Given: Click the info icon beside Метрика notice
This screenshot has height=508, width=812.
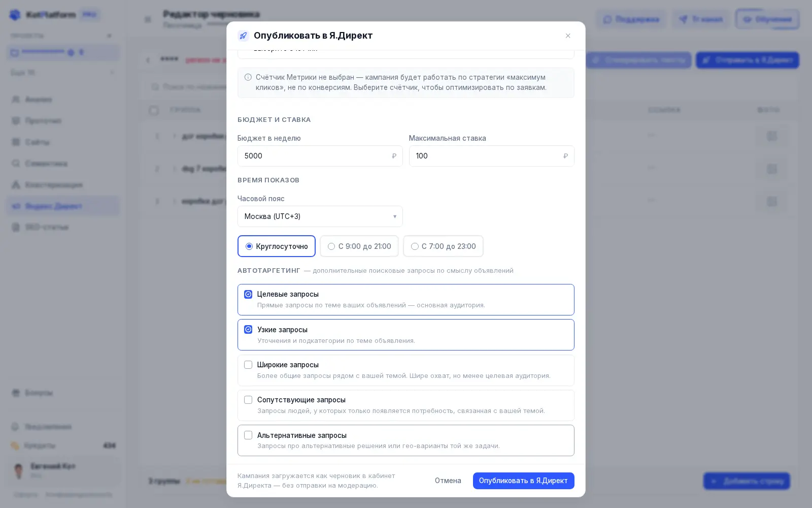Looking at the screenshot, I should [x=248, y=77].
